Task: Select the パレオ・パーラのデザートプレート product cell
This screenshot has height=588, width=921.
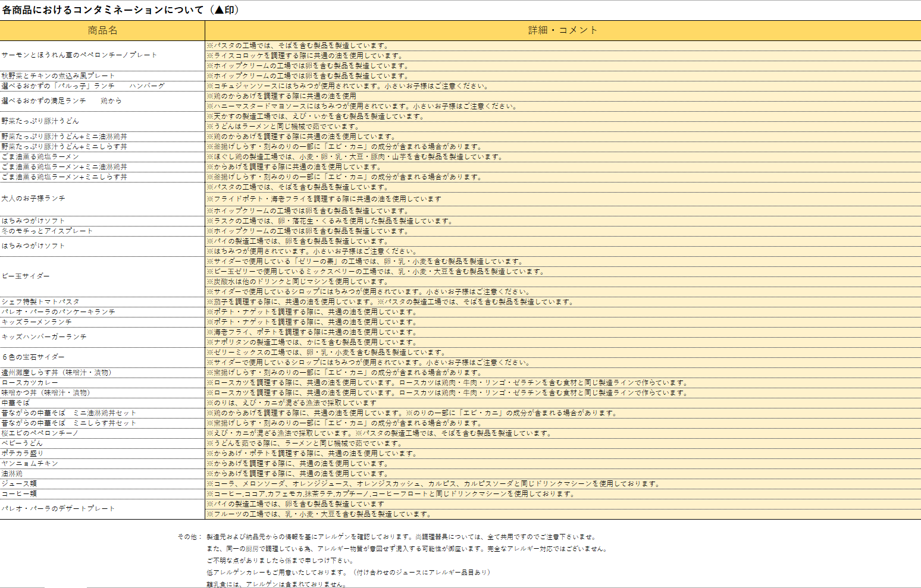Action: coord(58,509)
